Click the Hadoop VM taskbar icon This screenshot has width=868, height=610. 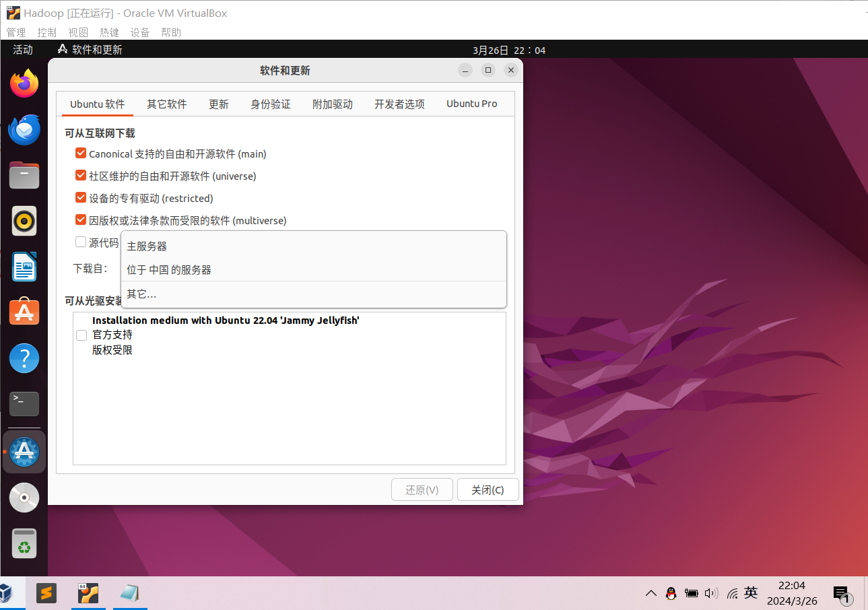[x=88, y=593]
